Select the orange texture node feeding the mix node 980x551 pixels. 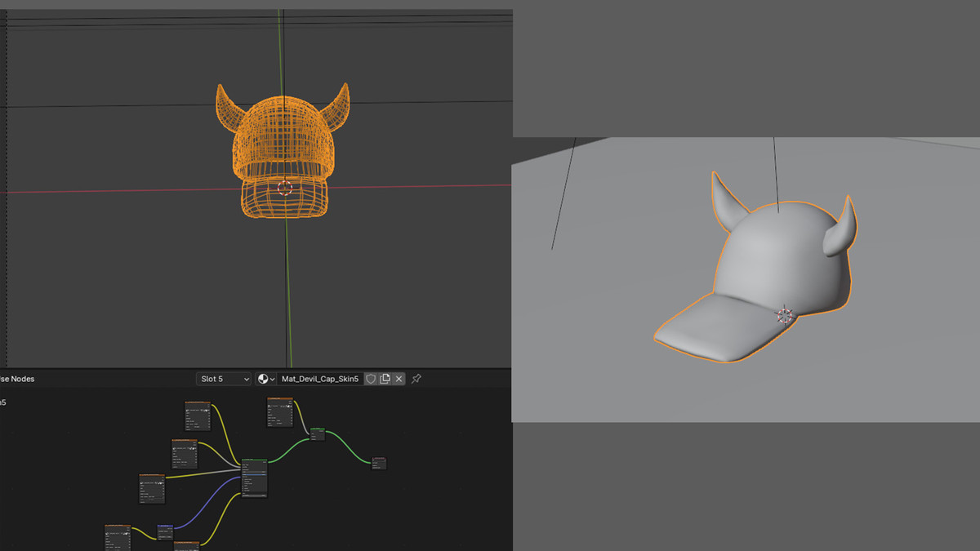[x=280, y=412]
